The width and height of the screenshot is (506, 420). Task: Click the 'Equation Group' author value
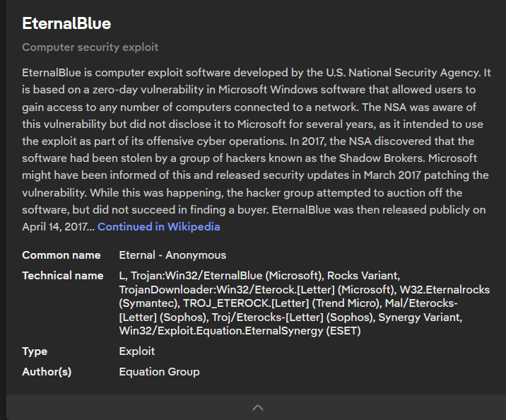(x=160, y=372)
